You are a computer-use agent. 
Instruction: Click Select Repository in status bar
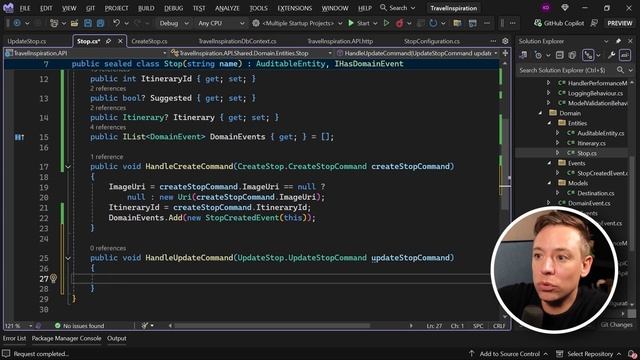[x=589, y=354]
